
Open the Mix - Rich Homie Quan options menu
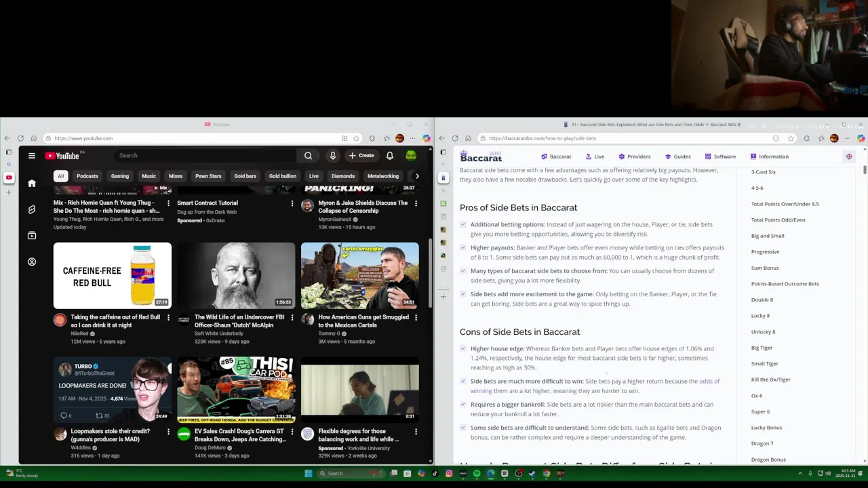[x=168, y=203]
